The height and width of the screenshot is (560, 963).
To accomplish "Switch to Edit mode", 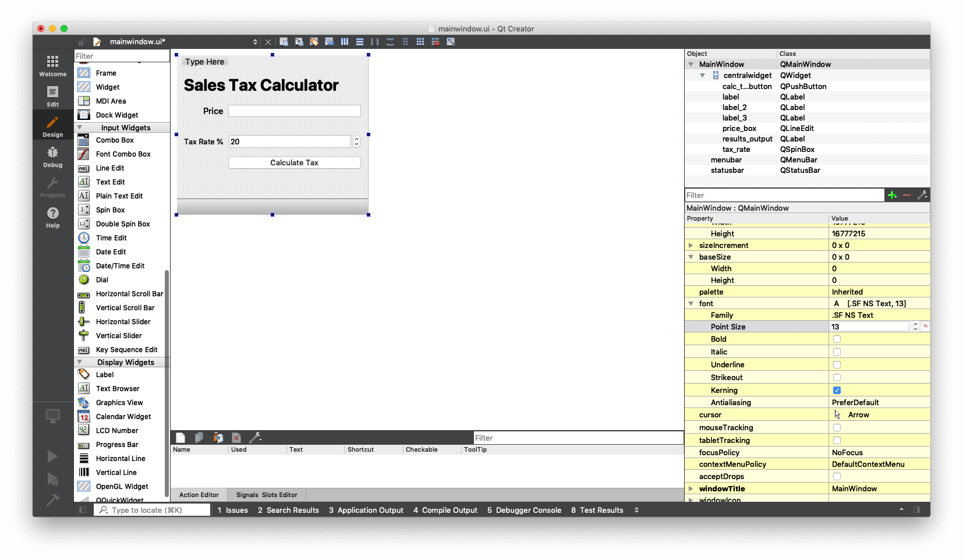I will tap(52, 96).
